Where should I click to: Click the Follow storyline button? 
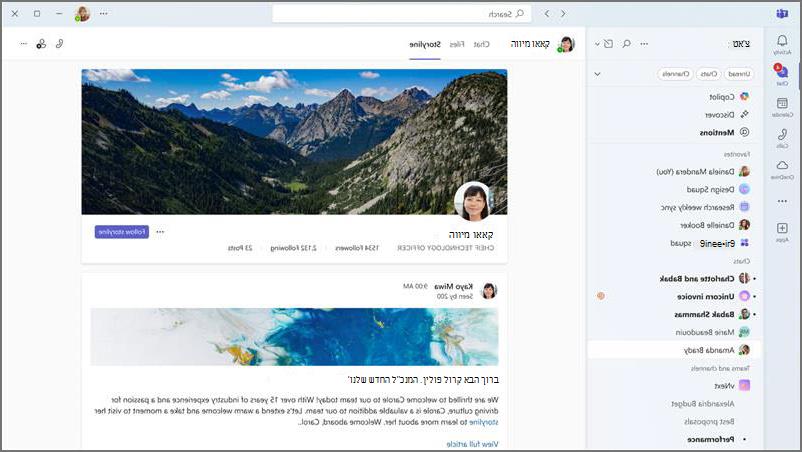pos(122,232)
